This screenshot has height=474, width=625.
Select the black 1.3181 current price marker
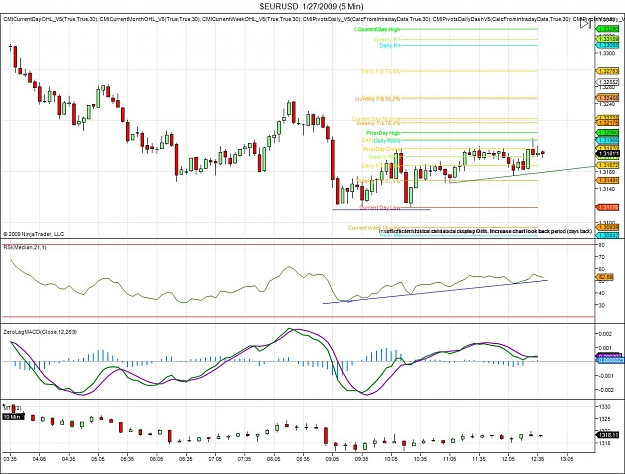(x=607, y=153)
